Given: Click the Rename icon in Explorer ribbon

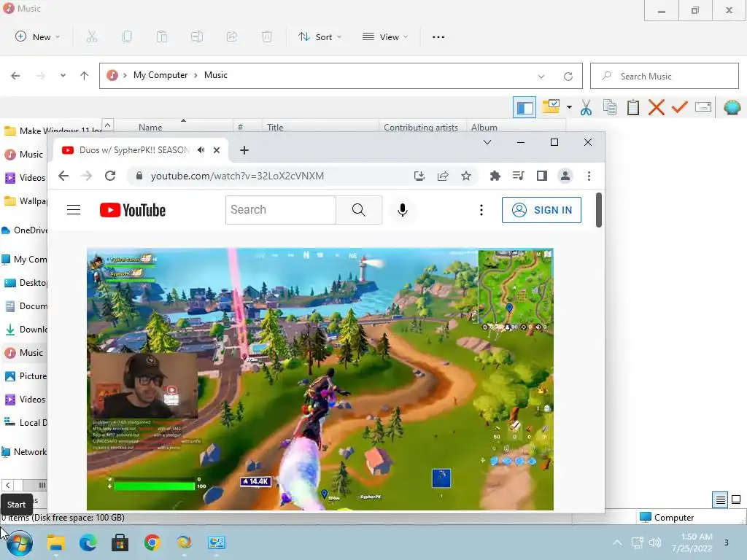Looking at the screenshot, I should point(197,36).
